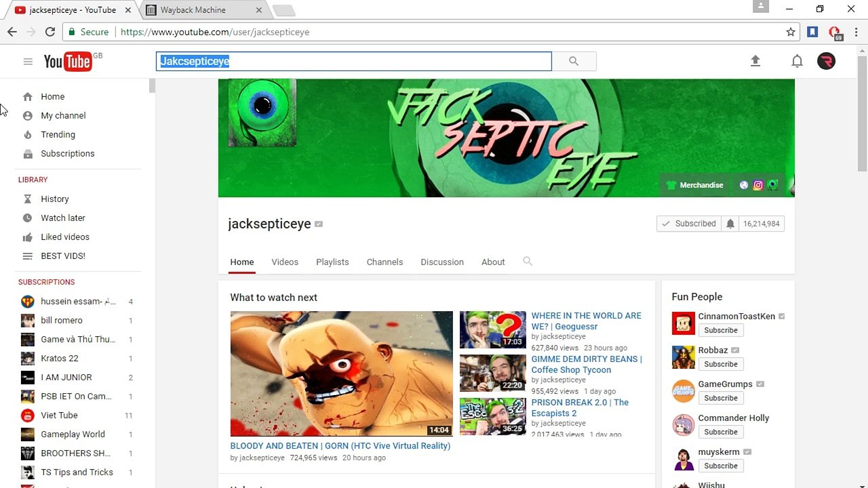Click the Merchandise link on banner
This screenshot has width=868, height=488.
(695, 185)
